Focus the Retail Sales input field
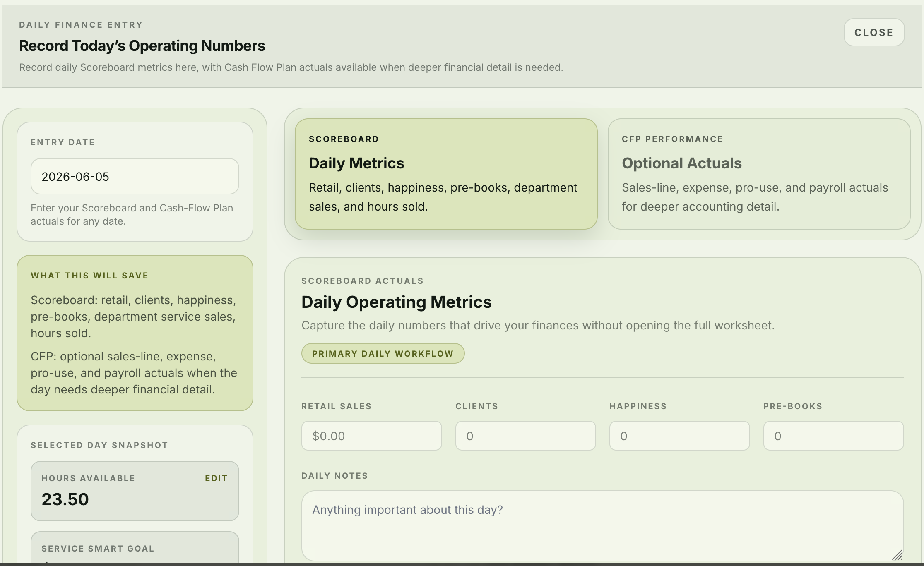Screen dimensions: 924x566 pyautogui.click(x=372, y=436)
